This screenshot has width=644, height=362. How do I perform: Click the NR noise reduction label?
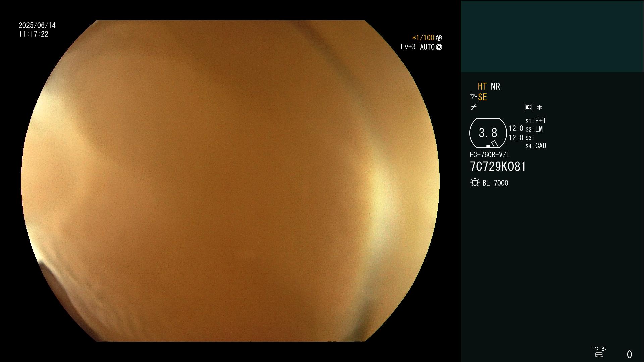[495, 86]
